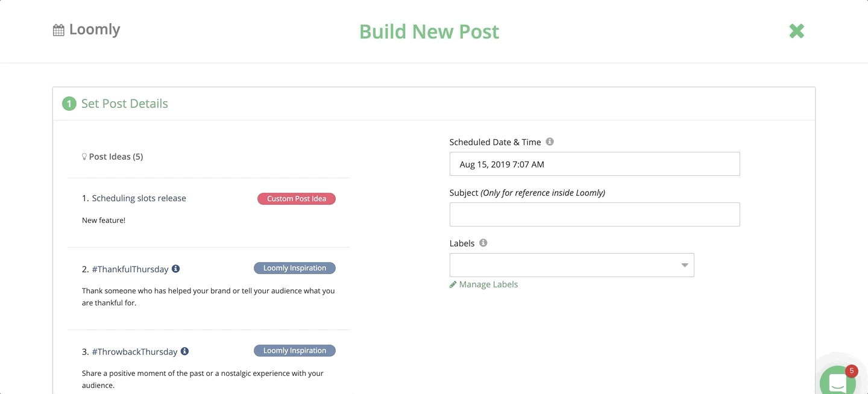This screenshot has height=394, width=868.
Task: Click the Loomly Inspiration badge on #ThankfulThursday
Action: coord(294,267)
